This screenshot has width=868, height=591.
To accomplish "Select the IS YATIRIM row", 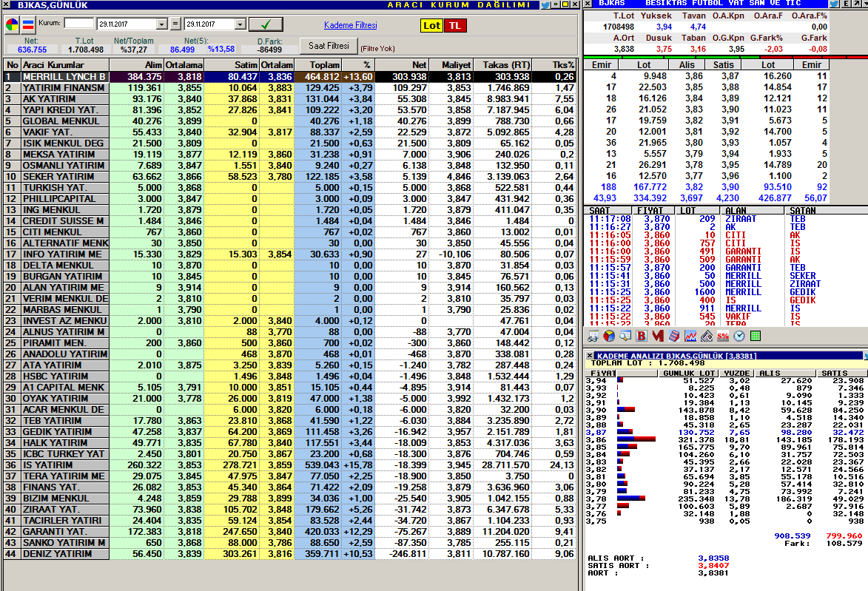I will click(x=289, y=465).
